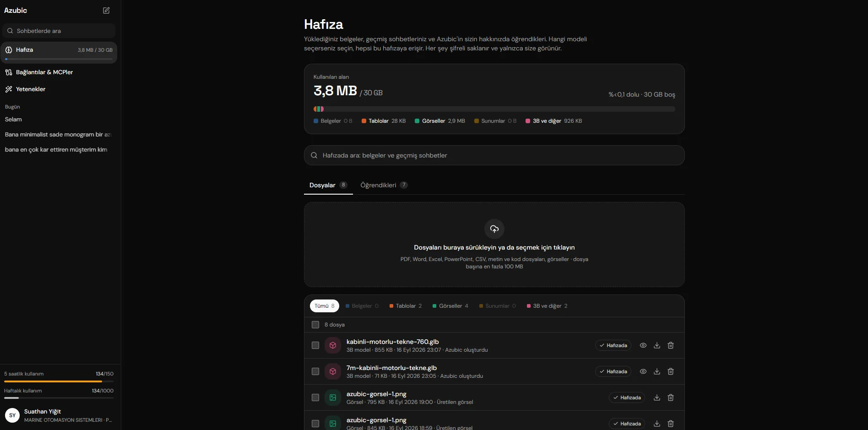Focus the "Sohbetlerde ara" search field
Image resolution: width=868 pixels, height=430 pixels.
coord(59,31)
